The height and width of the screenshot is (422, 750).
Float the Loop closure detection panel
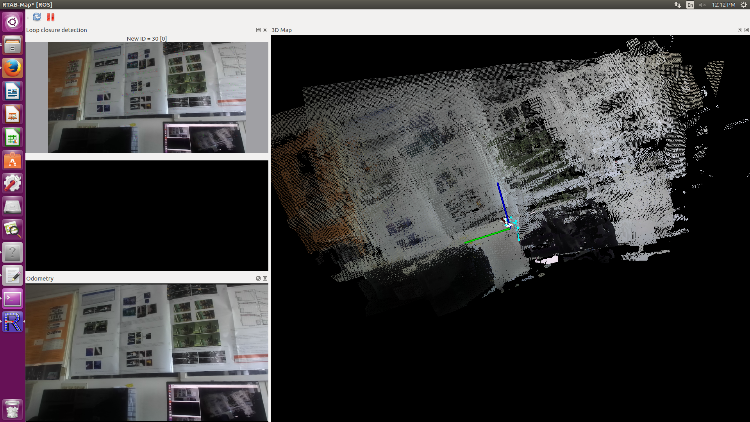[x=258, y=30]
